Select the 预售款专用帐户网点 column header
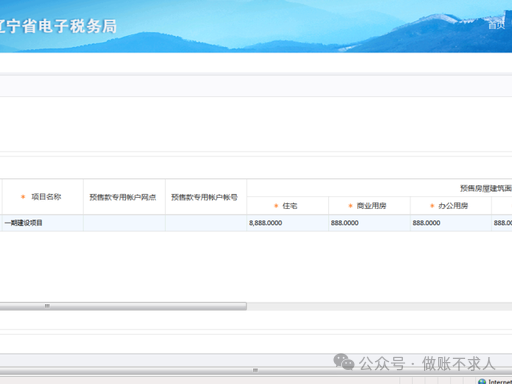Viewport: 512px width, 384px height. (124, 197)
